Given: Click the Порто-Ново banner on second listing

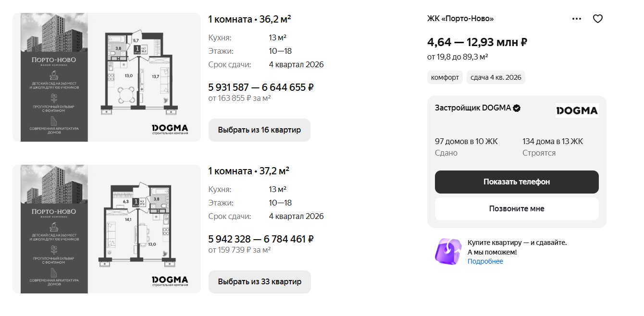Looking at the screenshot, I should (x=54, y=229).
